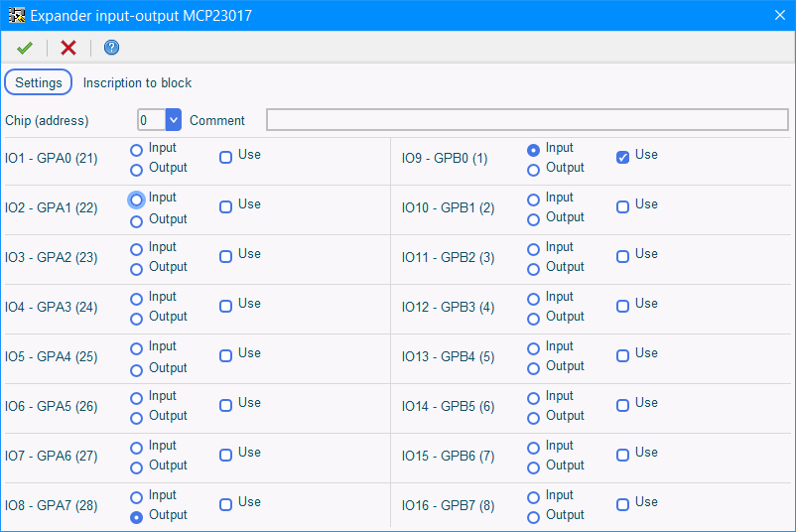The width and height of the screenshot is (796, 532).
Task: Choose Input for IO5 - GPA4
Action: click(137, 348)
